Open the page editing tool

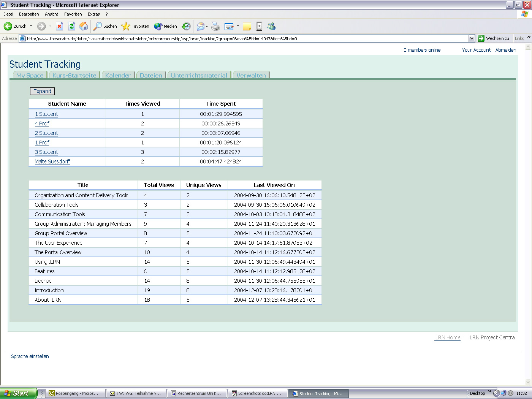[x=229, y=26]
